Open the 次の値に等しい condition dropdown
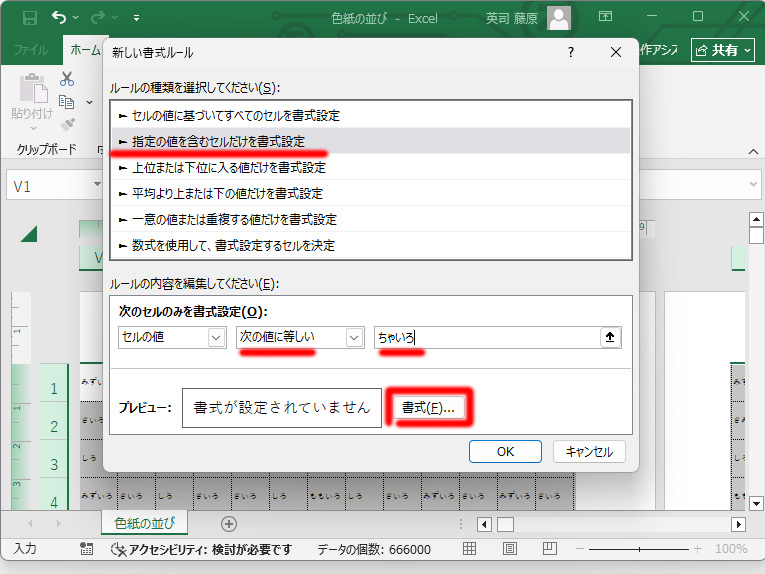The image size is (765, 574). [x=300, y=338]
